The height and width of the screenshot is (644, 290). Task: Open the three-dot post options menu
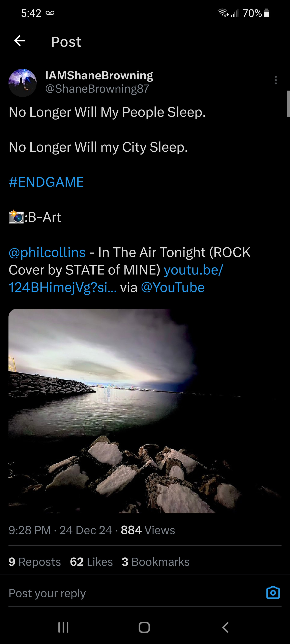coord(276,80)
